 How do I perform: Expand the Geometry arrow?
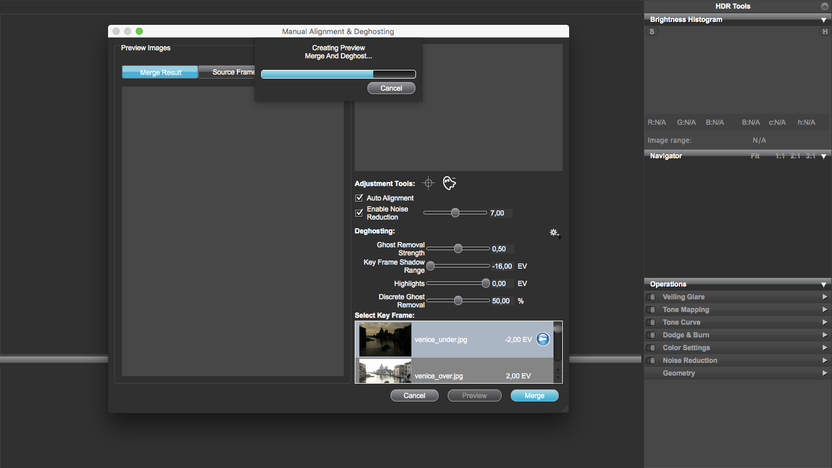(x=825, y=374)
